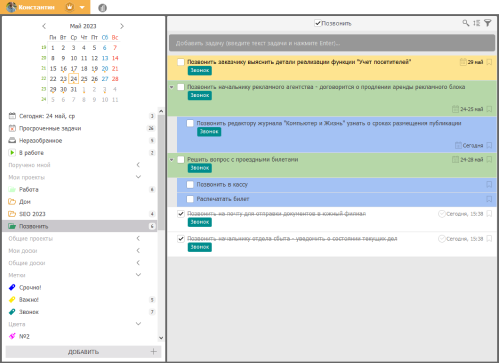Check the 'Позвонить начальнику рекламного агентства' checkbox
The height and width of the screenshot is (363, 499).
[x=181, y=87]
